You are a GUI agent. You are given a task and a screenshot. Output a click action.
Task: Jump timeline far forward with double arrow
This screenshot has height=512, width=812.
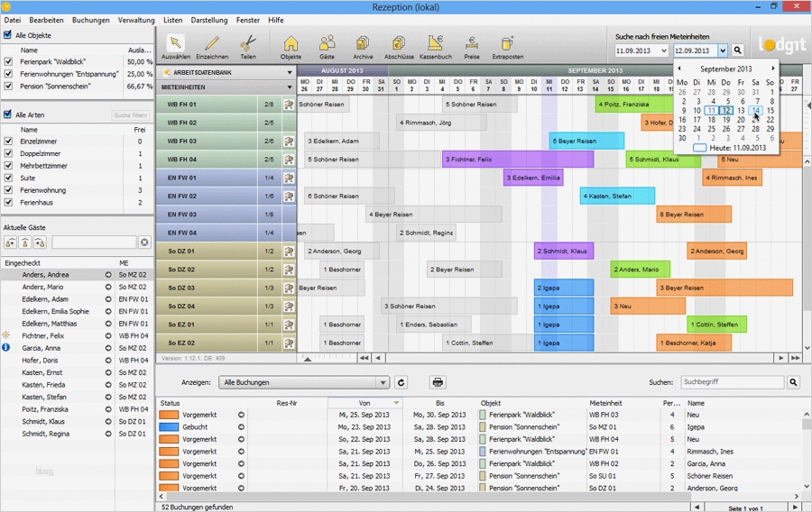[x=796, y=358]
